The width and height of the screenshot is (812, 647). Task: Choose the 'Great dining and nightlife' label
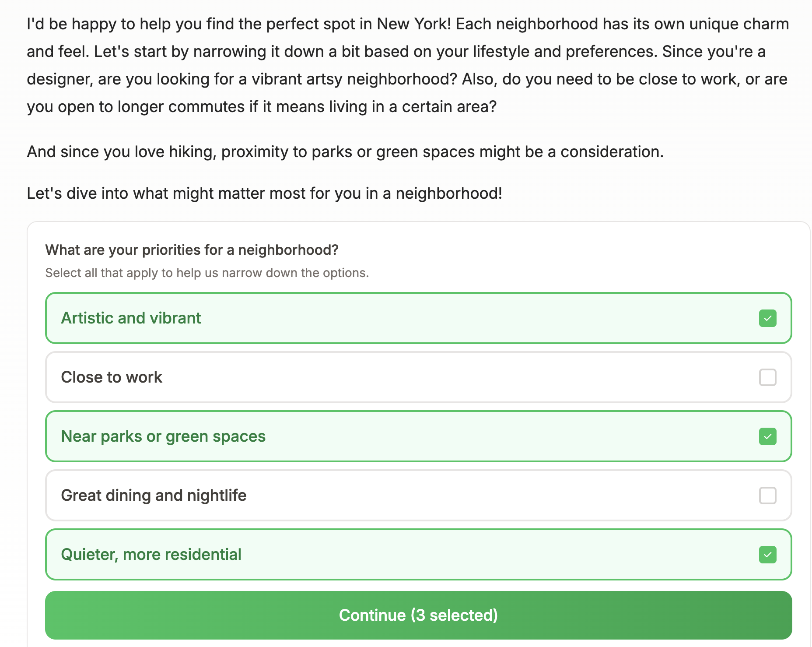154,496
